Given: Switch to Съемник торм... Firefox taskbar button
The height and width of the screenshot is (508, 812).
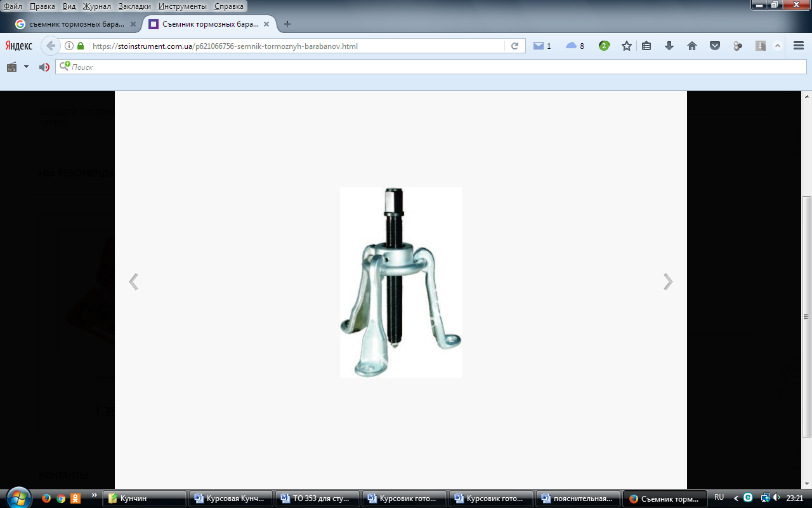Looking at the screenshot, I should point(665,498).
